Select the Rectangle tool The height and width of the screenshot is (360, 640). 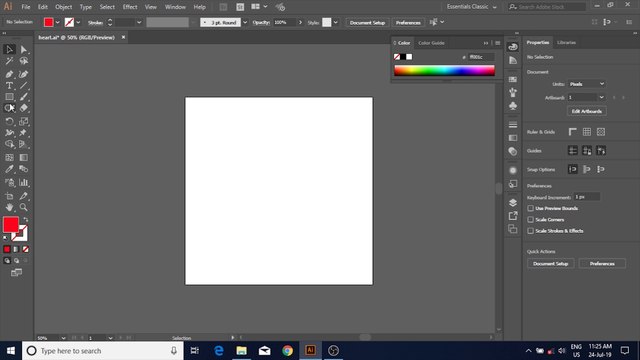(9, 97)
